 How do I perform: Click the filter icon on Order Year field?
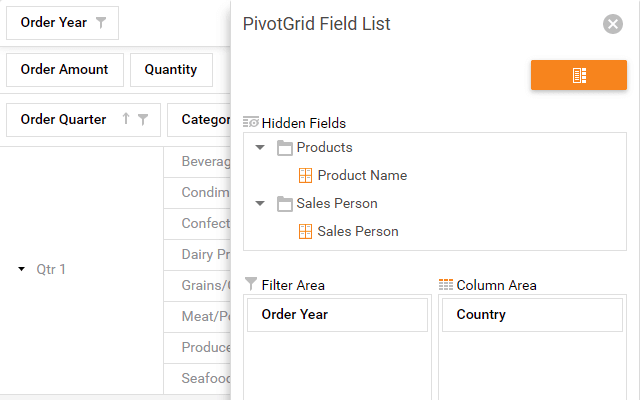click(x=101, y=23)
